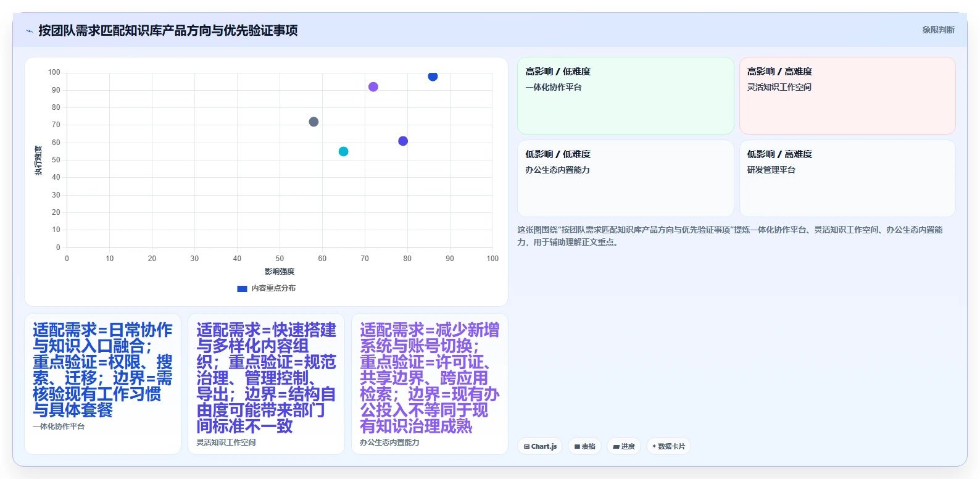The height and width of the screenshot is (479, 980).
Task: Click 研发管理平台 quadrant text
Action: point(771,170)
